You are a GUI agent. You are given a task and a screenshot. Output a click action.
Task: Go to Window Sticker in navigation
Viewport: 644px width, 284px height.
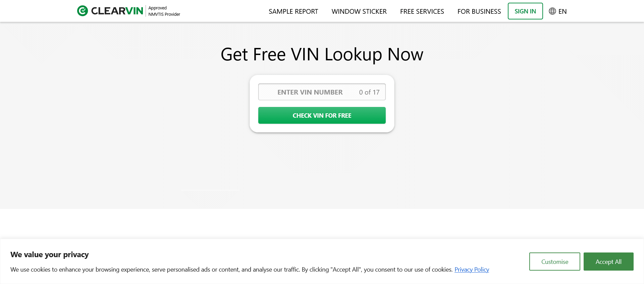359,11
